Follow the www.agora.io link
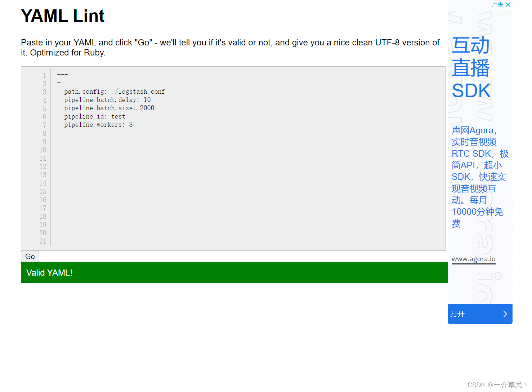The height and width of the screenshot is (392, 532). click(473, 259)
